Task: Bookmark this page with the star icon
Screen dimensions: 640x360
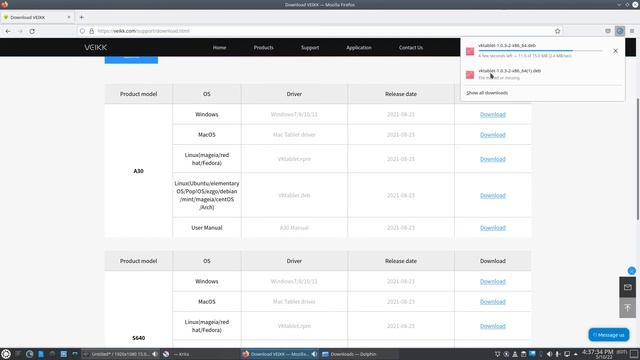Action: click(558, 31)
